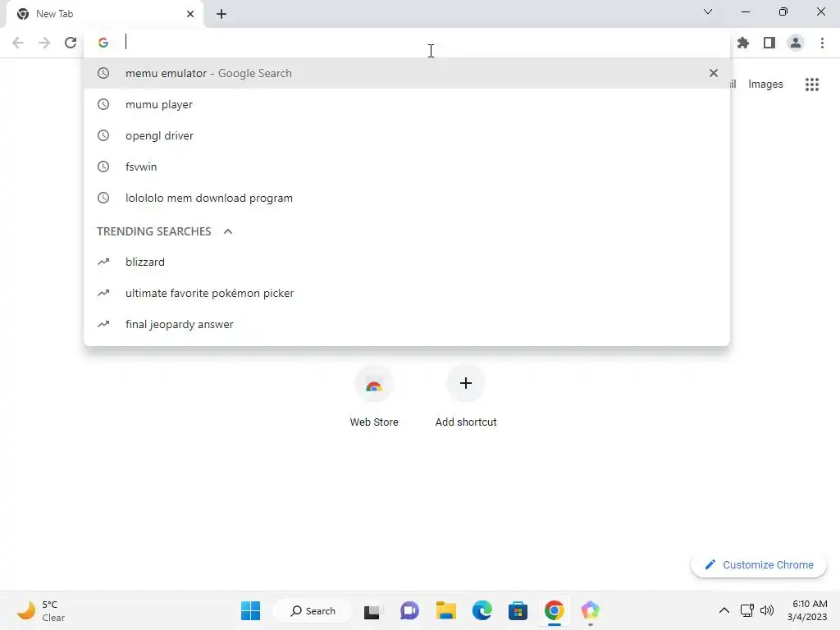The width and height of the screenshot is (840, 630).
Task: Open a new tab with plus button
Action: [221, 14]
